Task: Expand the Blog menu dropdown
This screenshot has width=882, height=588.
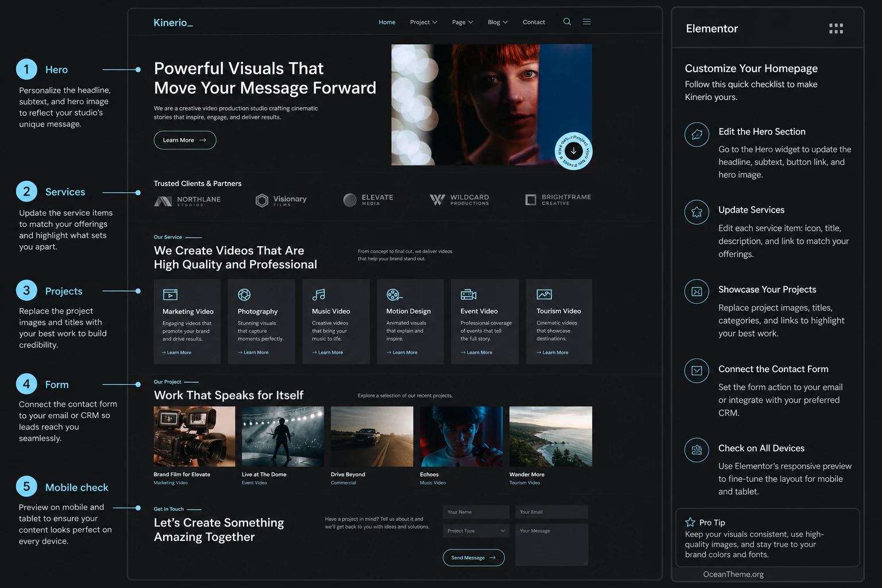Action: pyautogui.click(x=498, y=22)
